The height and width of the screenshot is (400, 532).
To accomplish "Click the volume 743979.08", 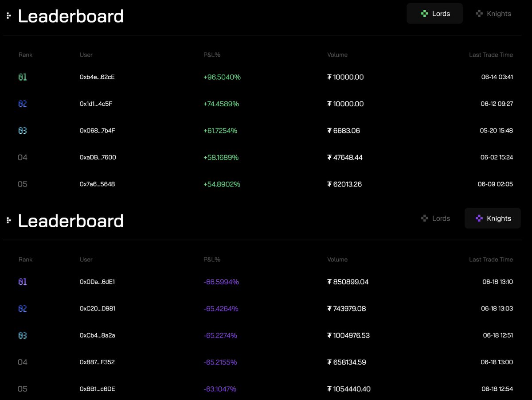I will [347, 309].
